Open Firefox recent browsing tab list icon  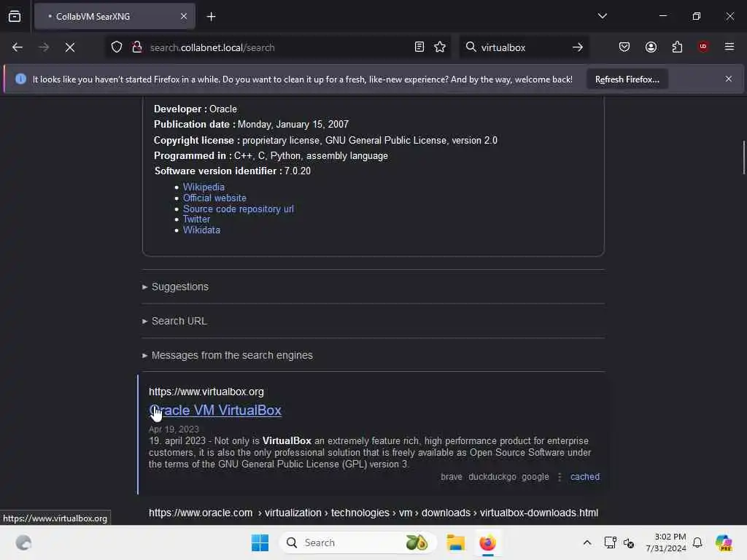[x=15, y=17]
